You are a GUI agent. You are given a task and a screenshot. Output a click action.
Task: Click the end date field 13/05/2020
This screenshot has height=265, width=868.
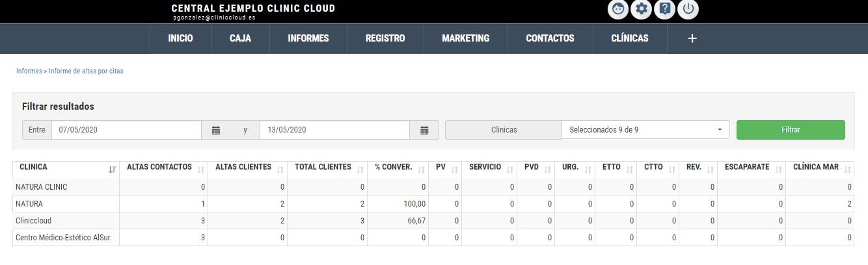pyautogui.click(x=334, y=130)
